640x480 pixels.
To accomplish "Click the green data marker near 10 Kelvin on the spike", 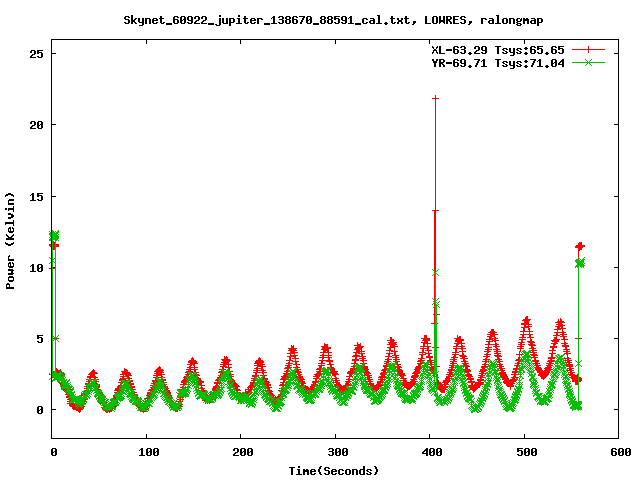I will pyautogui.click(x=436, y=273).
